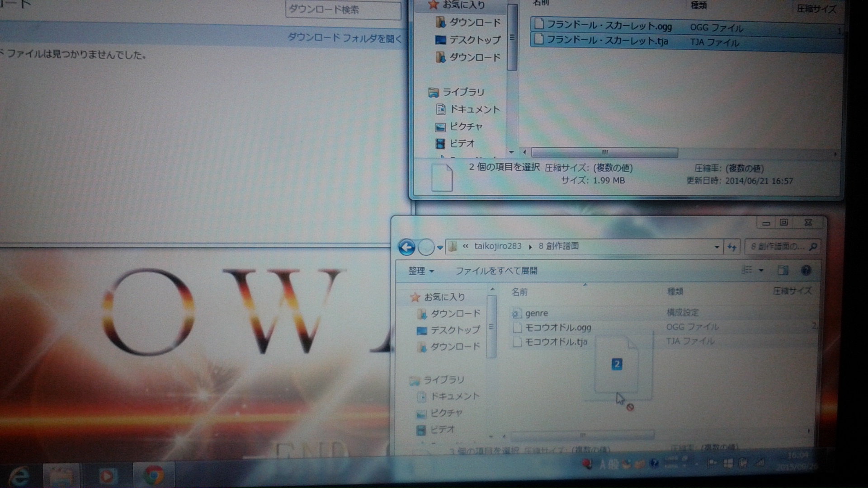Open File Explorer taskbar icon
The height and width of the screenshot is (488, 868).
tap(61, 476)
